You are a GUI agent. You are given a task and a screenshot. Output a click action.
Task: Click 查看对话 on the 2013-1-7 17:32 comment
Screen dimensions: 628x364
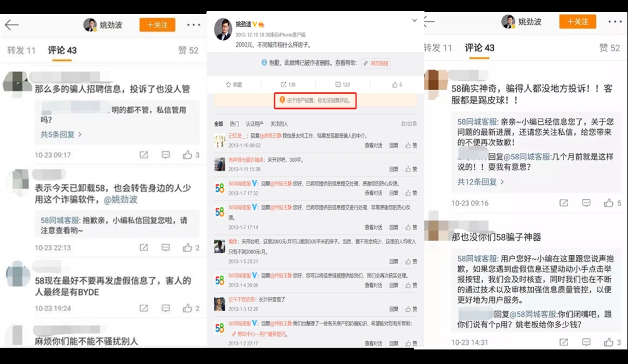pyautogui.click(x=373, y=193)
